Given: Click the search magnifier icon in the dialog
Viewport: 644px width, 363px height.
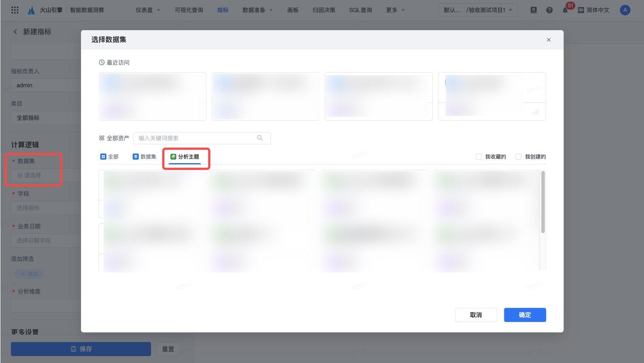Looking at the screenshot, I should click(x=260, y=138).
